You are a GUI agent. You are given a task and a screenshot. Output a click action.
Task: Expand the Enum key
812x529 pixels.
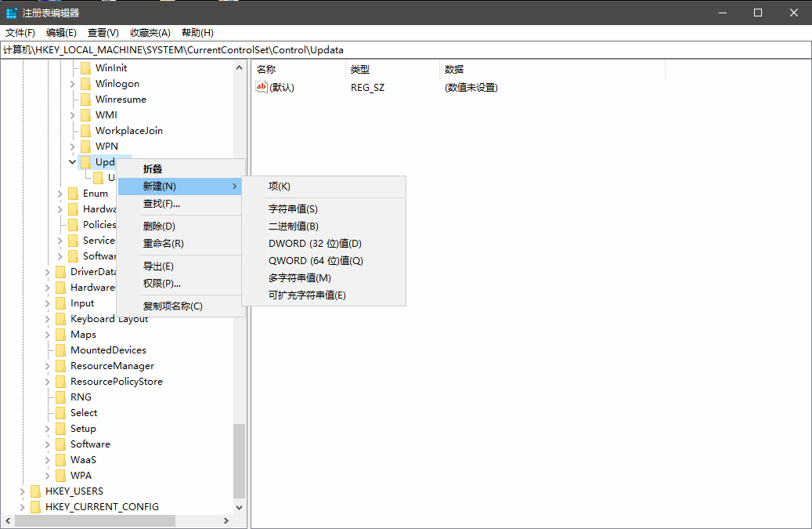(60, 194)
